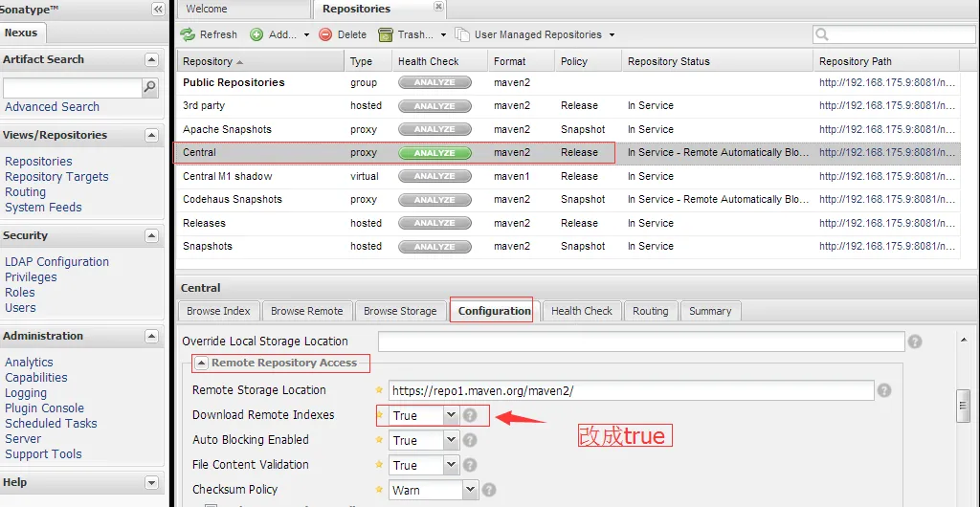Open the Routing tab in Central

tap(651, 311)
